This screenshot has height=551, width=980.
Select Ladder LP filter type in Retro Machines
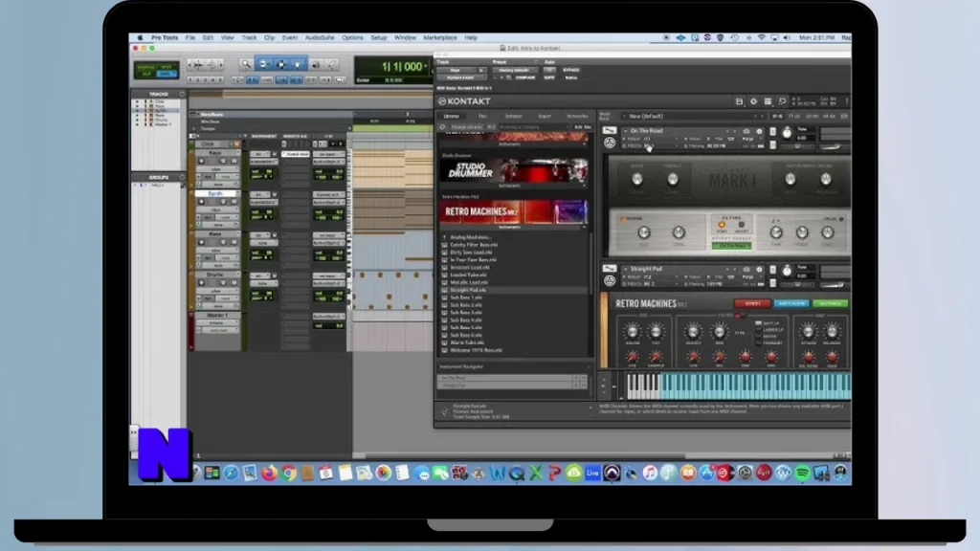(769, 330)
